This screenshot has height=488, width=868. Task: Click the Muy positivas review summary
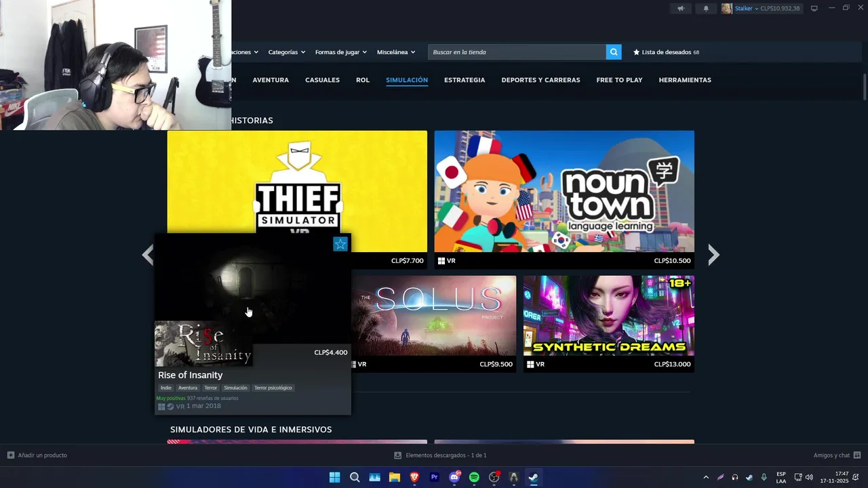tap(171, 398)
